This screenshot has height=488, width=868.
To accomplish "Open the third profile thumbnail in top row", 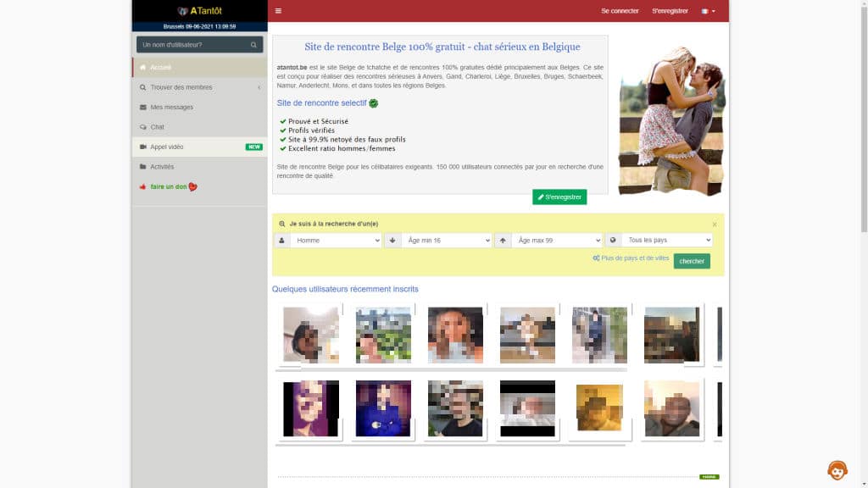I will click(455, 335).
